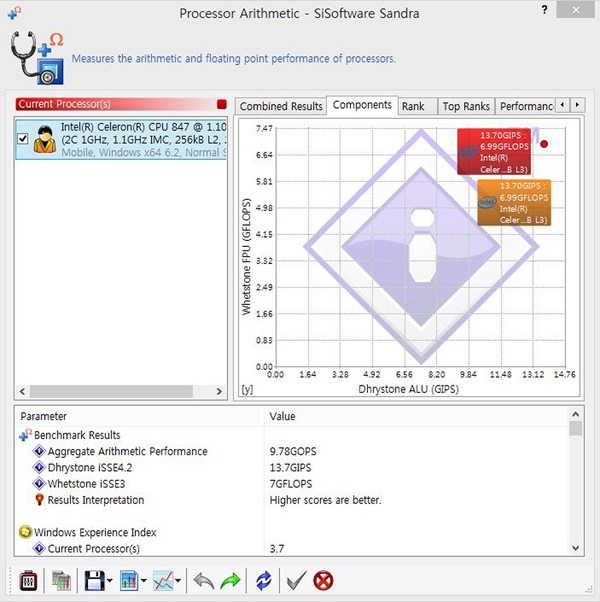Screen dimensions: 600x602
Task: Click the green forward arrow
Action: point(230,581)
